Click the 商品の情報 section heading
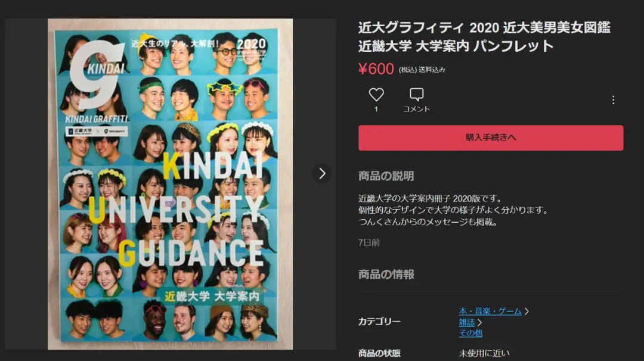Image resolution: width=644 pixels, height=361 pixels. (x=386, y=275)
